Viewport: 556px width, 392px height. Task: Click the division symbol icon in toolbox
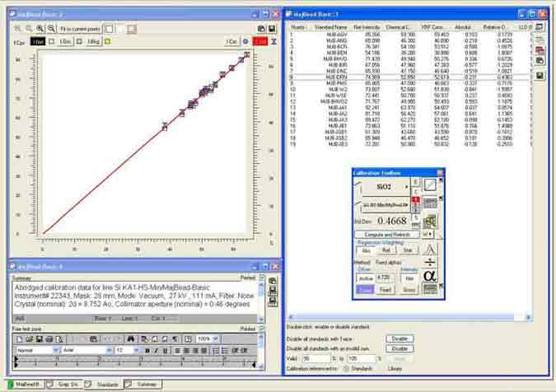click(431, 264)
